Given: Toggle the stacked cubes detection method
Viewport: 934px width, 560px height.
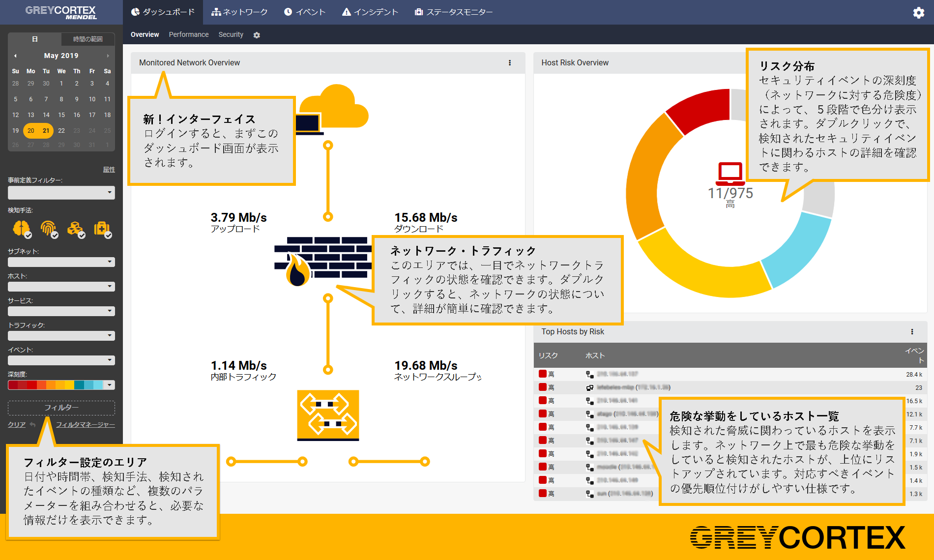Looking at the screenshot, I should pos(76,229).
